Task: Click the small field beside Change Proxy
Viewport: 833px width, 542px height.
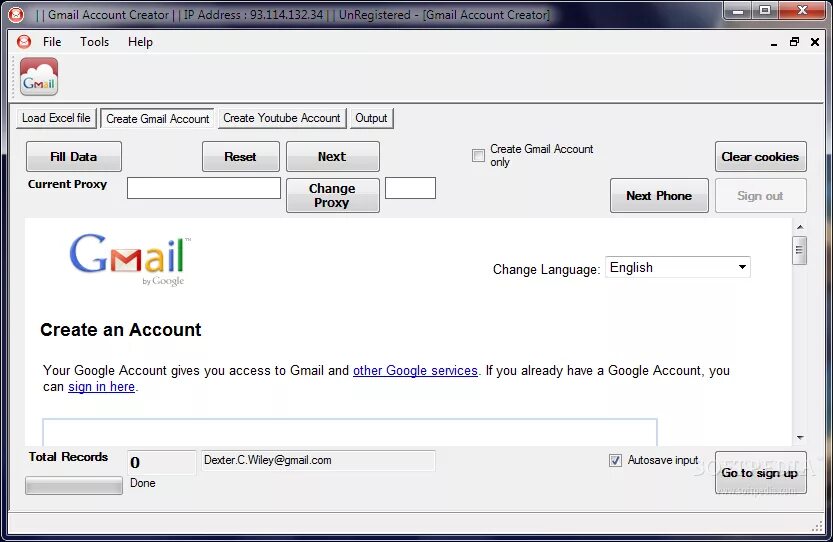Action: click(x=410, y=188)
